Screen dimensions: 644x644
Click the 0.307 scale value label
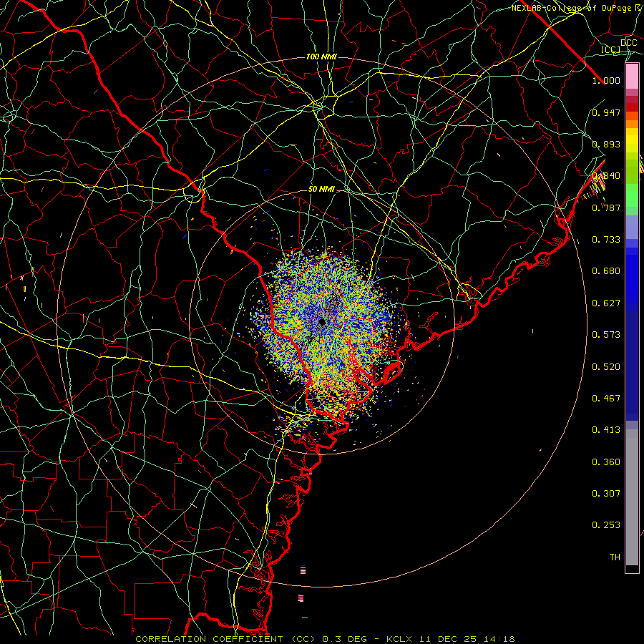606,494
